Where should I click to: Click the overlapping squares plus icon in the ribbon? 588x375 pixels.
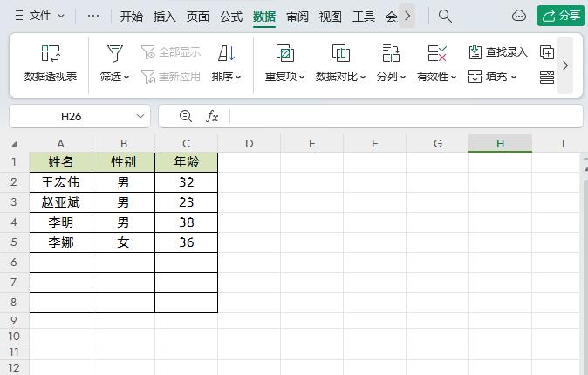point(547,52)
